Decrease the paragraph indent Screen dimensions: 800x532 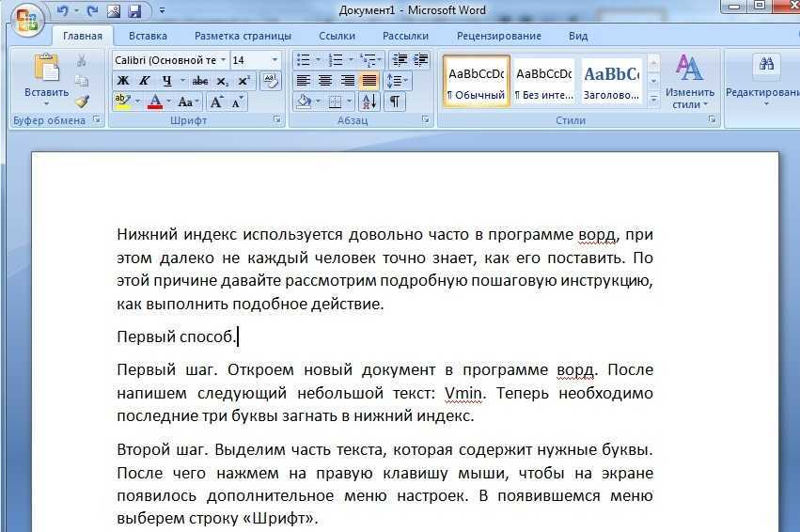400,60
